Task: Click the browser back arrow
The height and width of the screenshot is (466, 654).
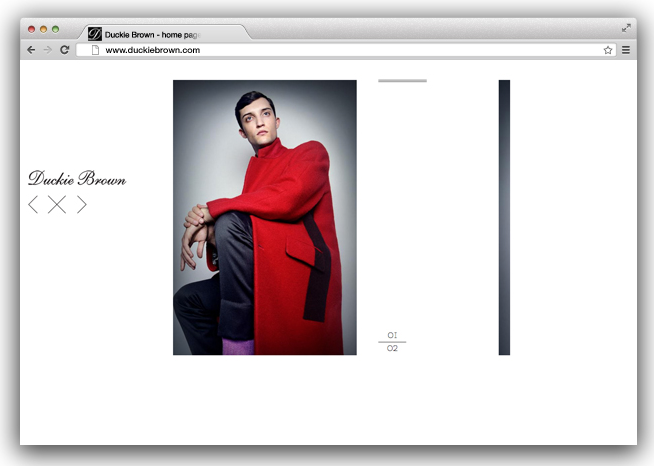Action: pyautogui.click(x=31, y=50)
